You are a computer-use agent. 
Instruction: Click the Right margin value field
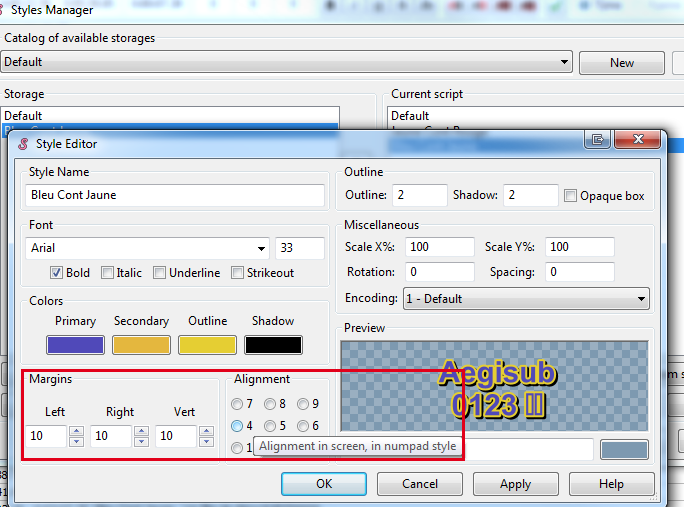tap(111, 436)
